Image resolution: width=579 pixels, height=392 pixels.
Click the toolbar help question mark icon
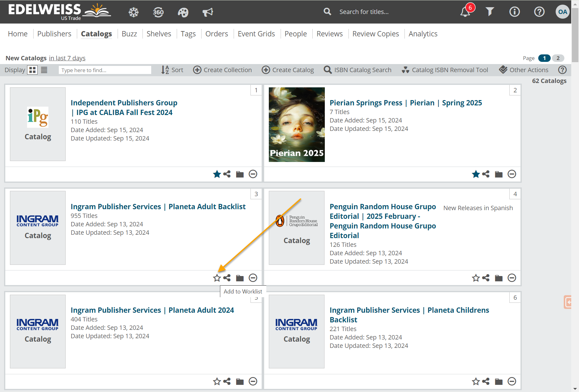(x=562, y=70)
